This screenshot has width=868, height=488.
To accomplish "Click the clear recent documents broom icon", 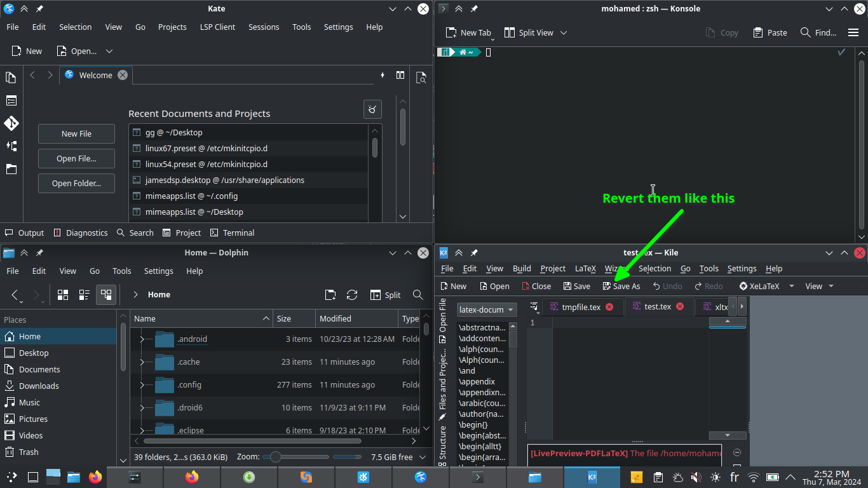I will point(372,109).
